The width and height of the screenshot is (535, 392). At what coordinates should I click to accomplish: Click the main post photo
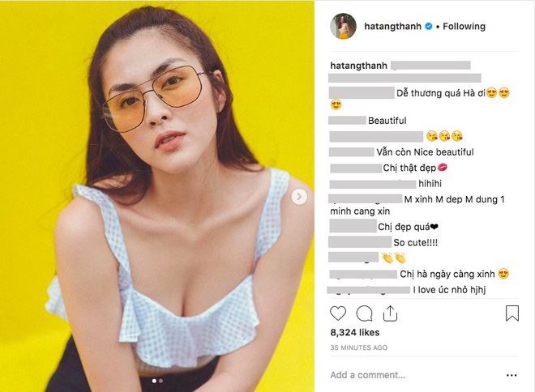click(x=157, y=194)
